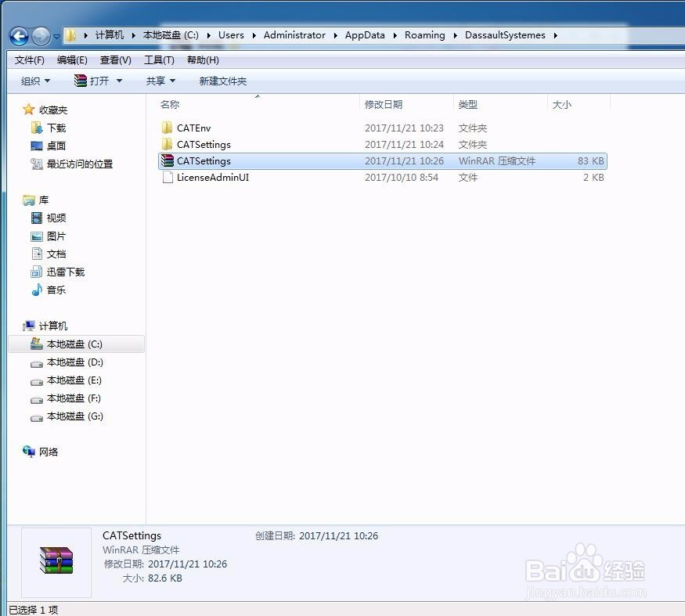Open the 共享 toolbar dropdown
The image size is (685, 616).
pos(160,81)
